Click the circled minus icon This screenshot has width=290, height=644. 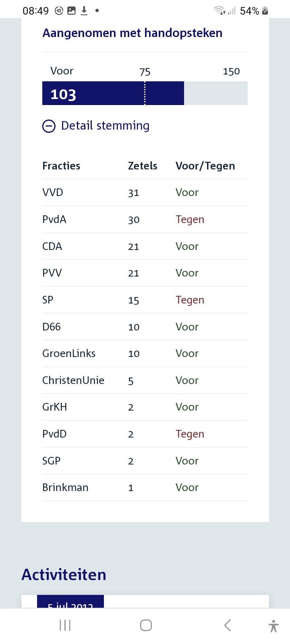coord(49,126)
